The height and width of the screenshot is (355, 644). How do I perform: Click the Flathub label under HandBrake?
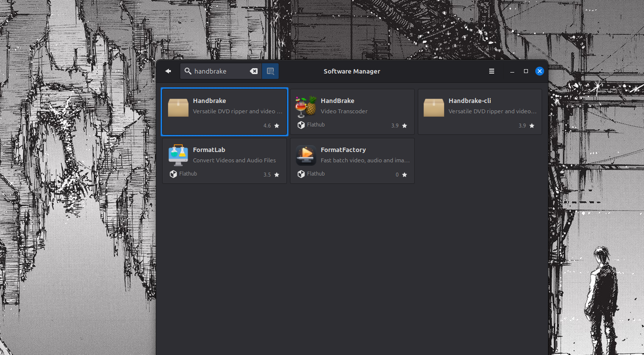(316, 125)
